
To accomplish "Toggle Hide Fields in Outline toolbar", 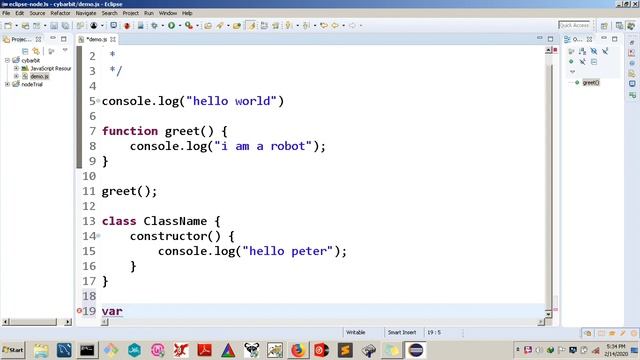I will pyautogui.click(x=594, y=51).
